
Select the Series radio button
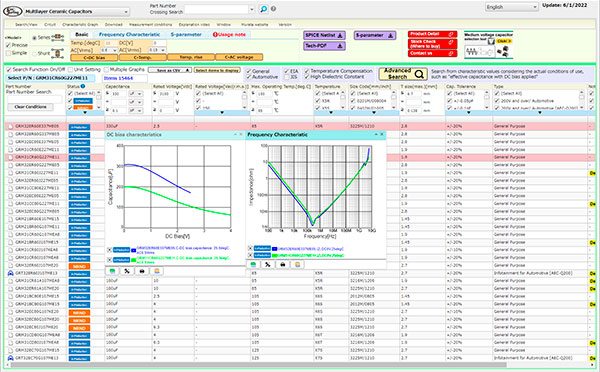click(34, 38)
